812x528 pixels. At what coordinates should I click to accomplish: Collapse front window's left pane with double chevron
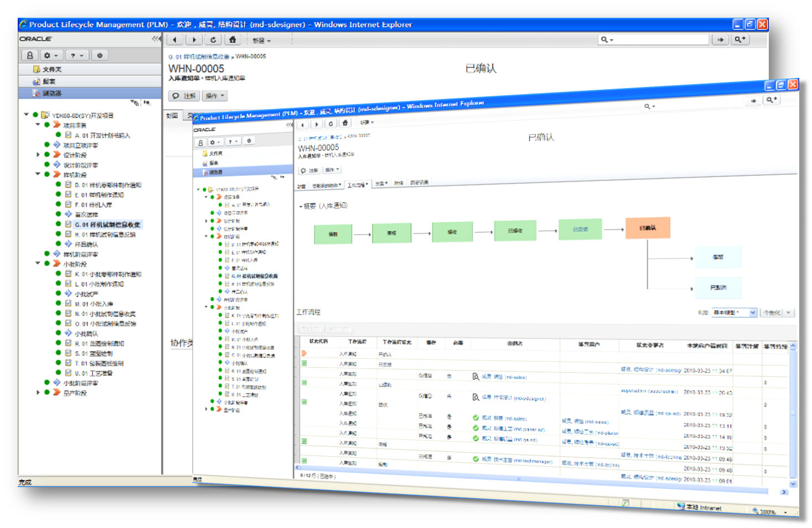(x=288, y=125)
